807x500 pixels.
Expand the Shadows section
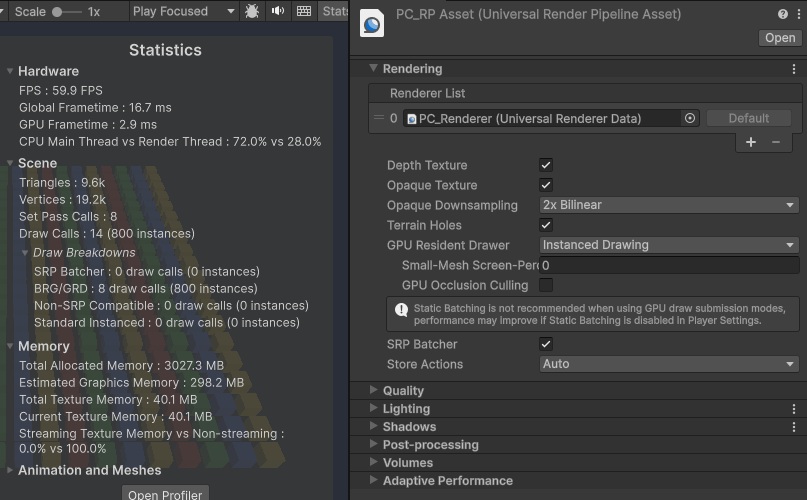(x=374, y=426)
